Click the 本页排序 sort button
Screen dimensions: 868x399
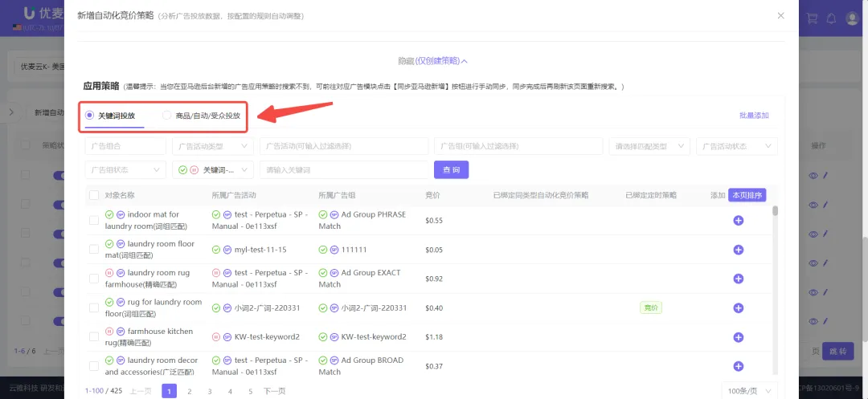pos(747,194)
